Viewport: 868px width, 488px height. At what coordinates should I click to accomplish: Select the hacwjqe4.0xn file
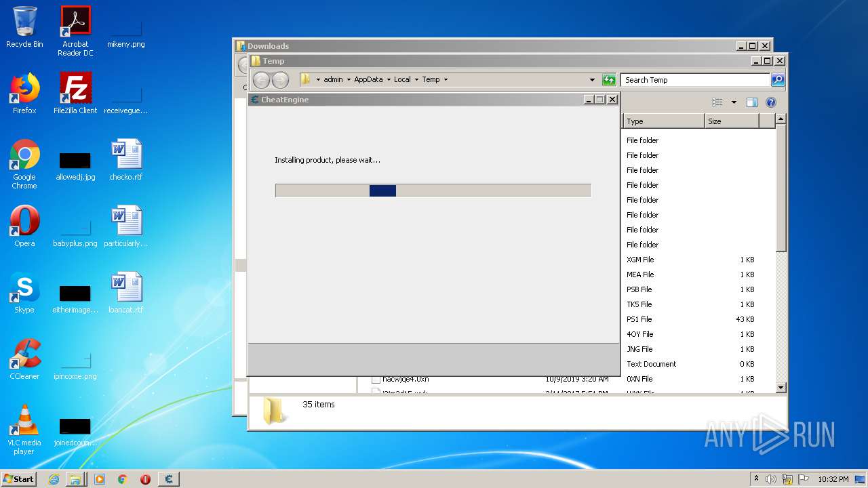[x=406, y=379]
